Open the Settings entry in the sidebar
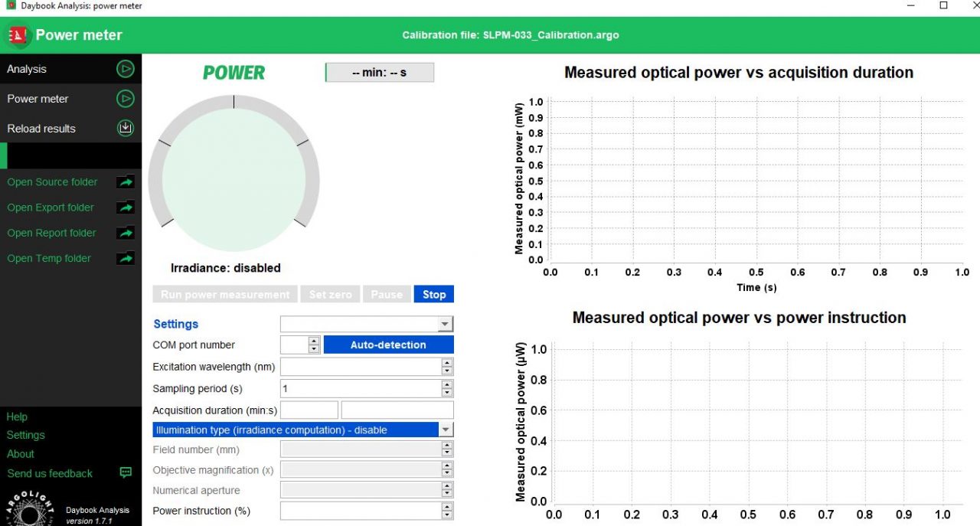The width and height of the screenshot is (980, 526). tap(25, 434)
